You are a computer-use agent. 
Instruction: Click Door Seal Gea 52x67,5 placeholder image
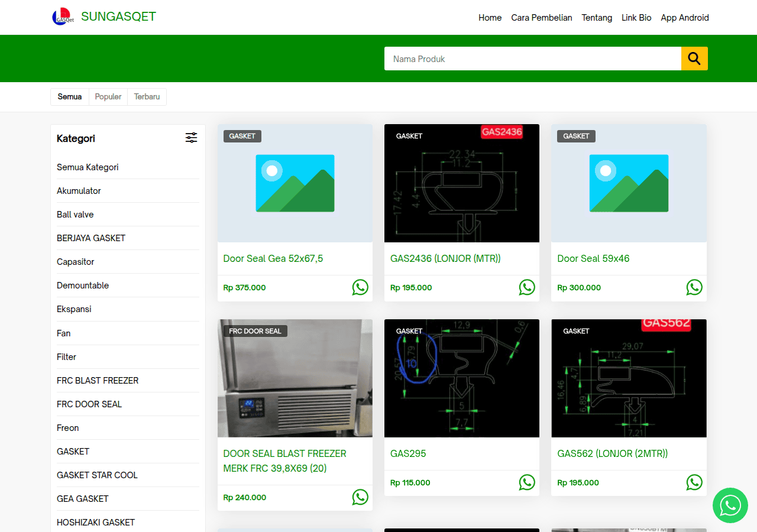click(x=295, y=183)
